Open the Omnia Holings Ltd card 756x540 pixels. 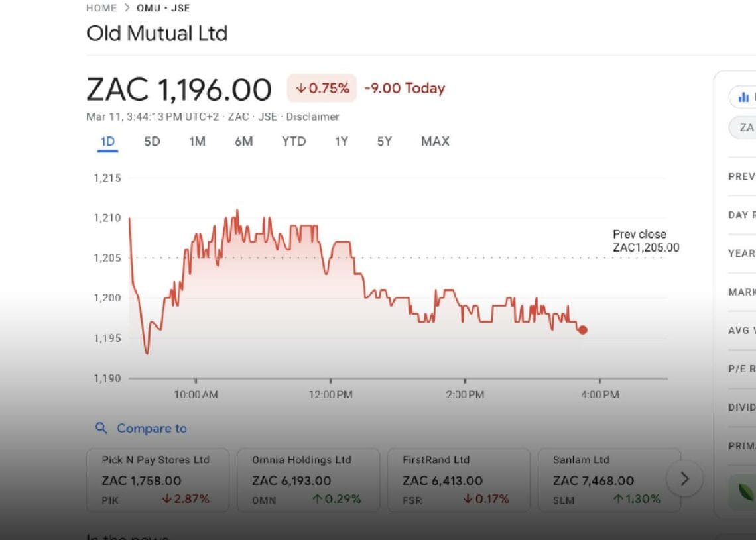(308, 480)
